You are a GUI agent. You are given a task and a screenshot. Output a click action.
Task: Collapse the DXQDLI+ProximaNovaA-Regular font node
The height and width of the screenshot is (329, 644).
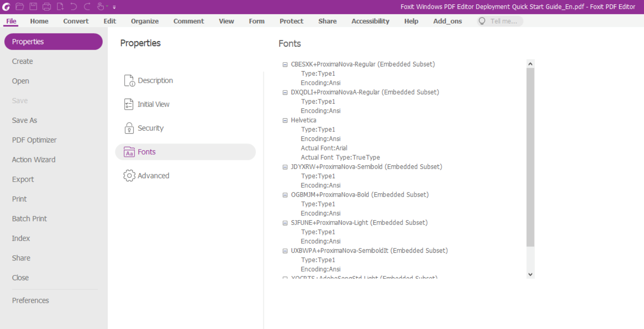tap(285, 93)
